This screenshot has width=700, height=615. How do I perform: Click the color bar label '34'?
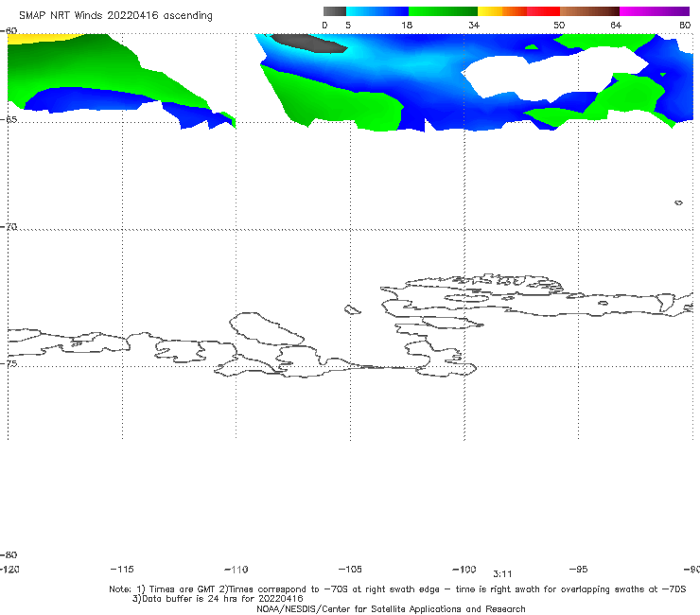pyautogui.click(x=474, y=25)
